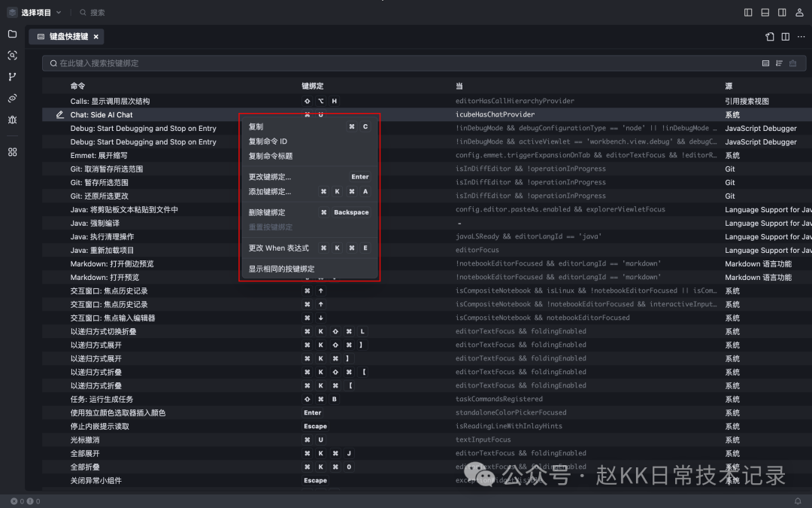Open the editor more actions ellipsis menu
The height and width of the screenshot is (508, 812).
click(800, 37)
